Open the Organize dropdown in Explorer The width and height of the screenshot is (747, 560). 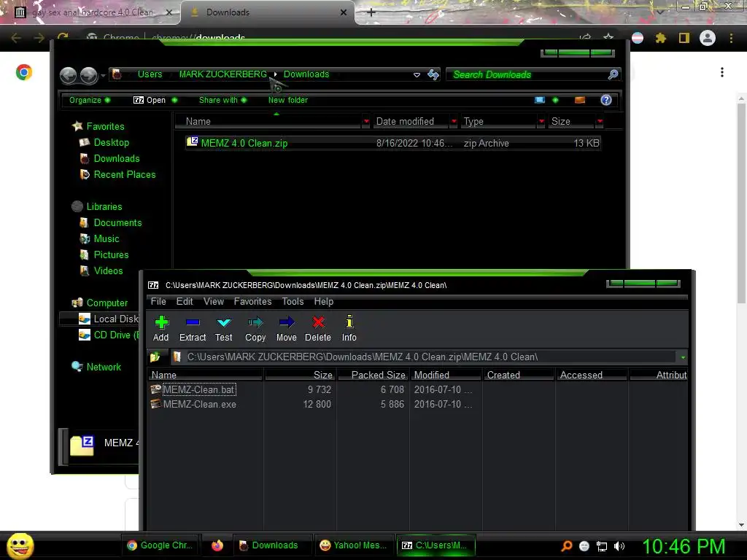click(90, 100)
